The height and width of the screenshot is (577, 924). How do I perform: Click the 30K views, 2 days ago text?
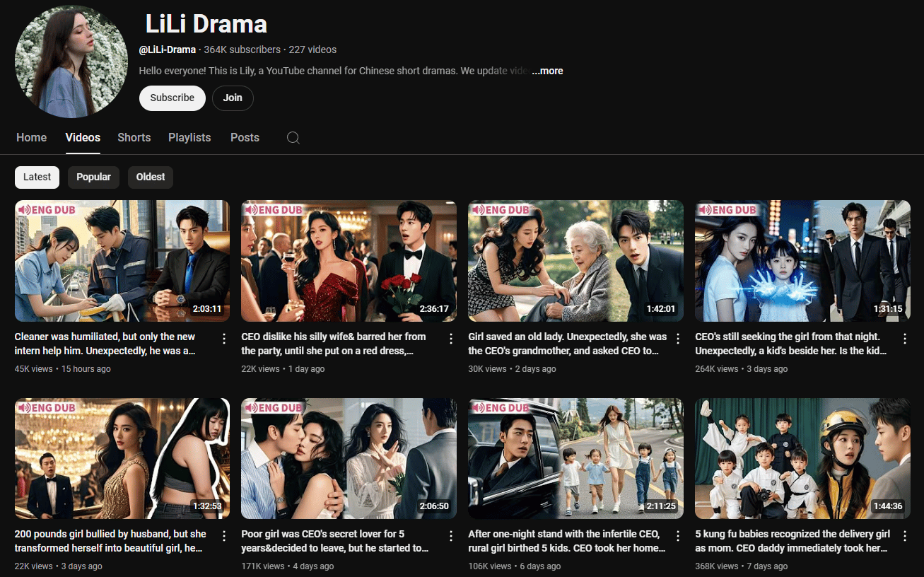pos(512,369)
